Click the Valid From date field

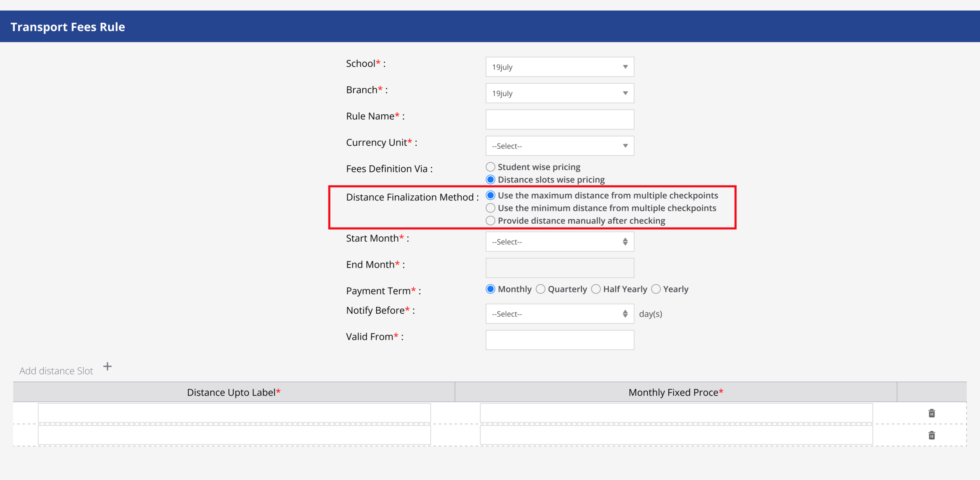click(x=559, y=340)
